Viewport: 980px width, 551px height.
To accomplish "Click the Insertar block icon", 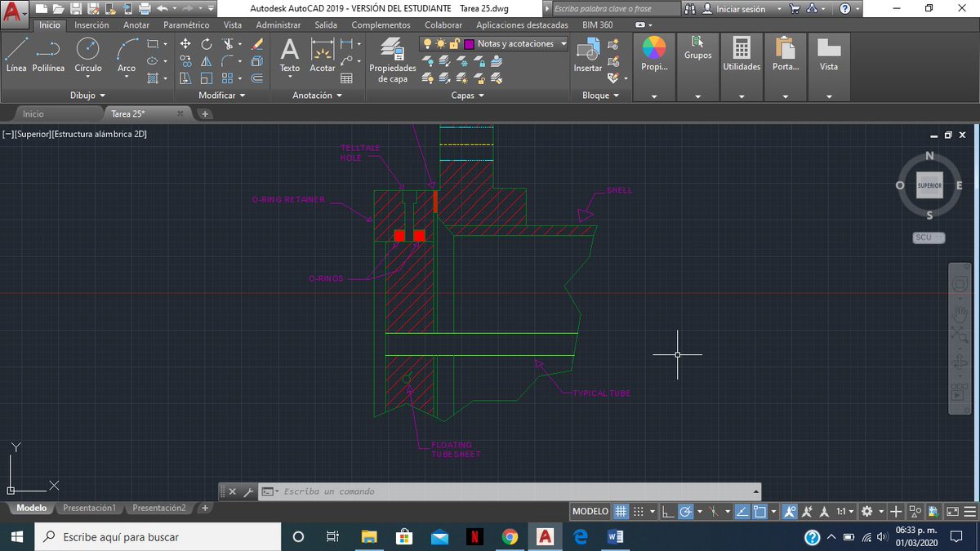I will tap(587, 56).
